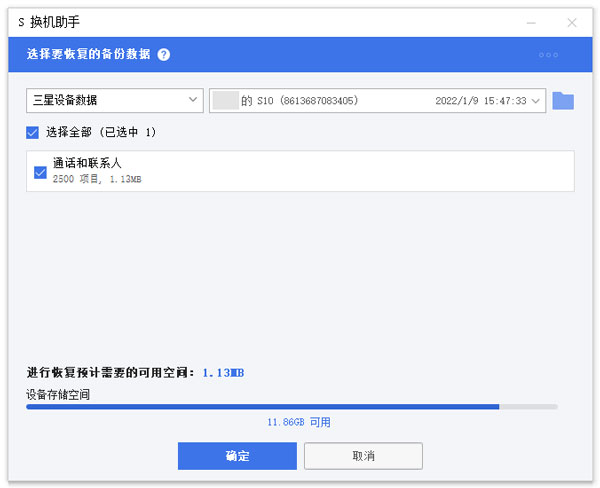Open help via the question mark icon
This screenshot has width=600, height=488.
click(x=164, y=55)
